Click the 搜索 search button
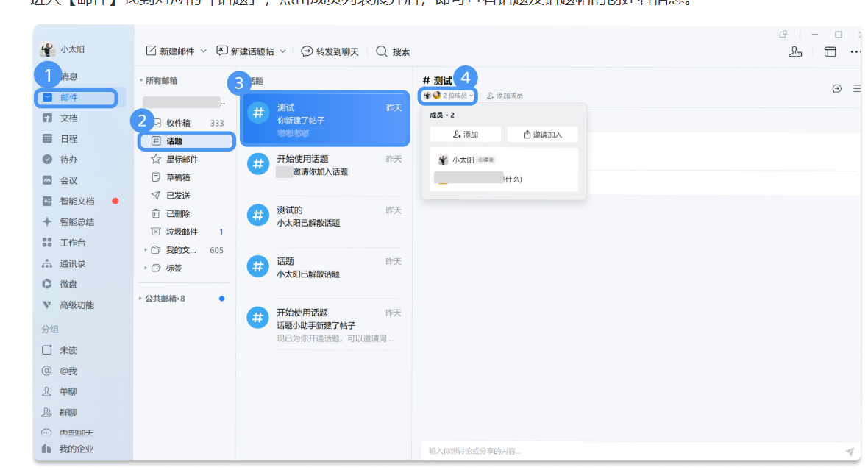 tap(393, 51)
